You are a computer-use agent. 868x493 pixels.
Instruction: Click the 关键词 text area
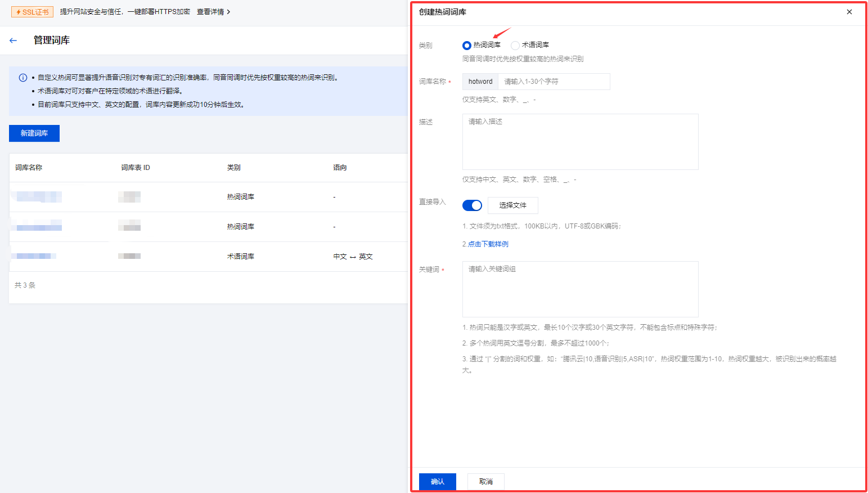pos(580,289)
